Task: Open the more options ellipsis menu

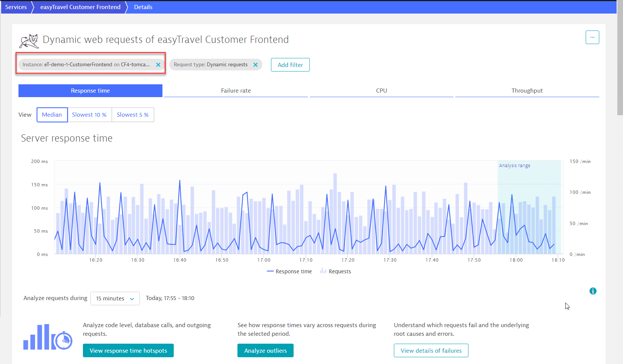Action: pos(592,37)
